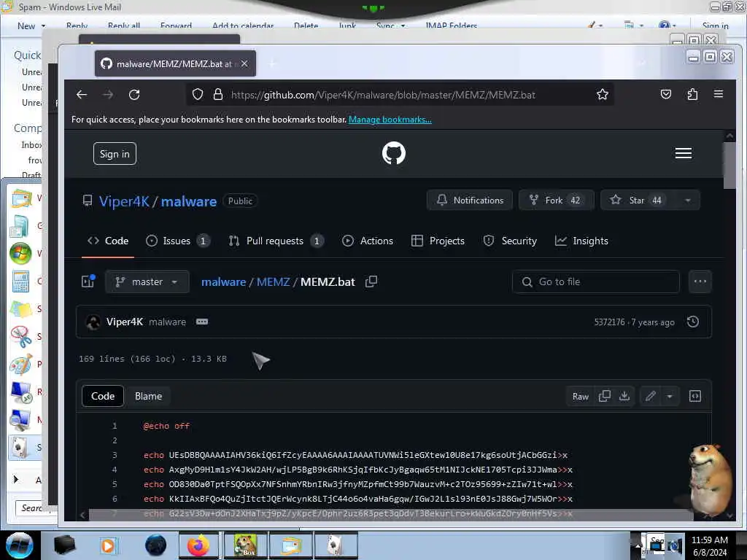
Task: Open Windows Media Player taskbar icon
Action: pos(108,545)
